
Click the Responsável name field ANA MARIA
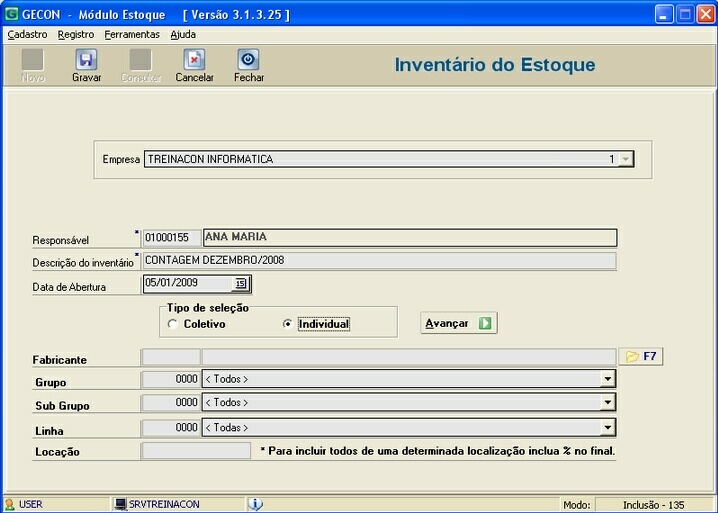coord(410,238)
